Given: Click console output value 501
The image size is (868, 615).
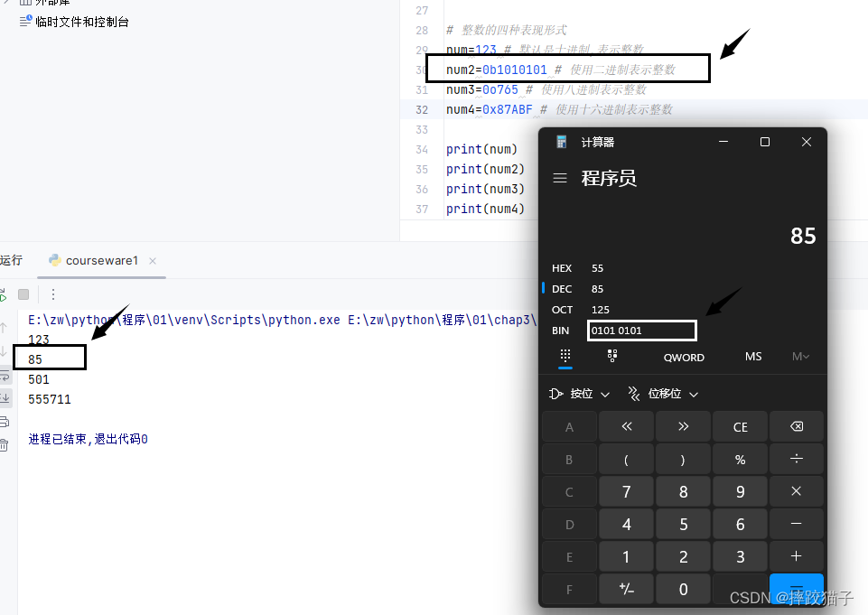Looking at the screenshot, I should tap(39, 379).
